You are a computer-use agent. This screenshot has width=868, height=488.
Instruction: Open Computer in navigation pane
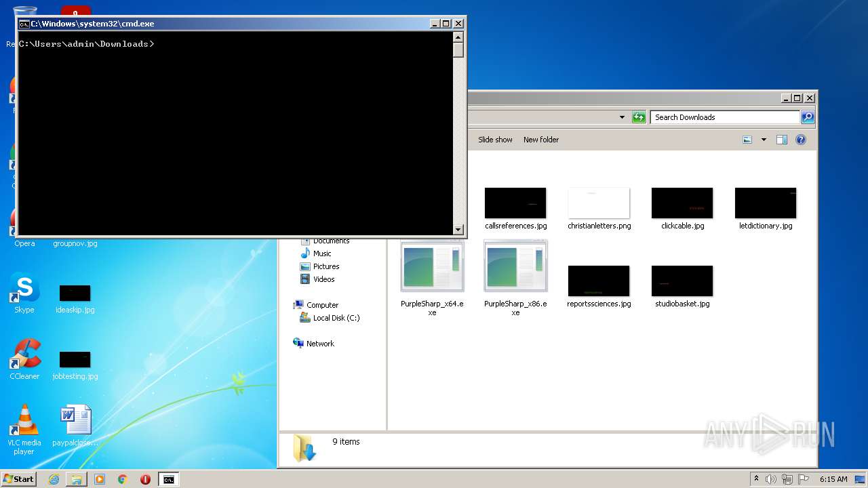tap(322, 305)
